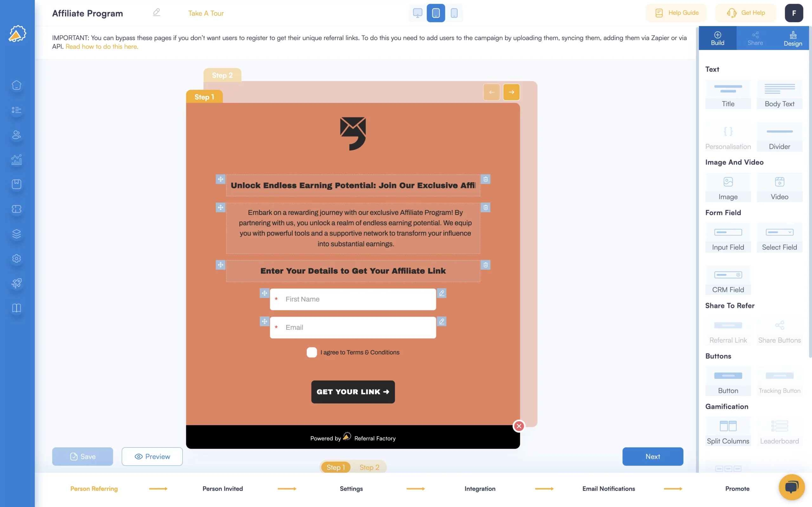This screenshot has height=507, width=812.
Task: Switch to mobile preview layout
Action: (x=454, y=13)
